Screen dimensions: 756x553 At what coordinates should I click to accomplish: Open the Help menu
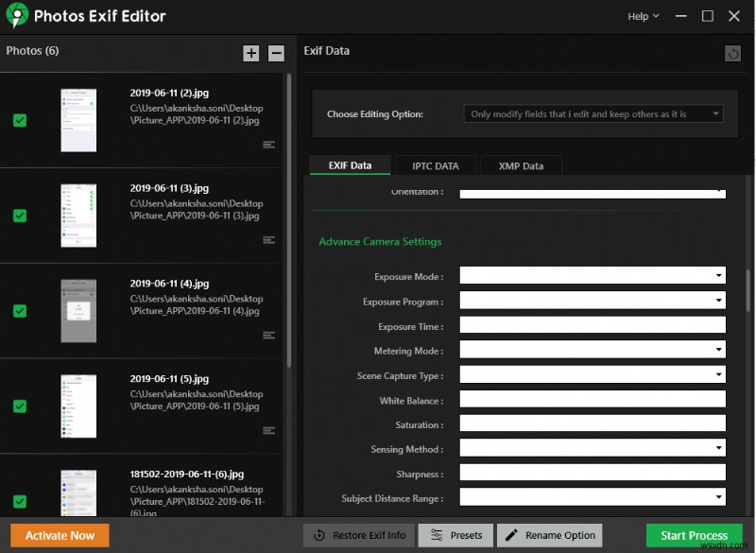[x=643, y=16]
